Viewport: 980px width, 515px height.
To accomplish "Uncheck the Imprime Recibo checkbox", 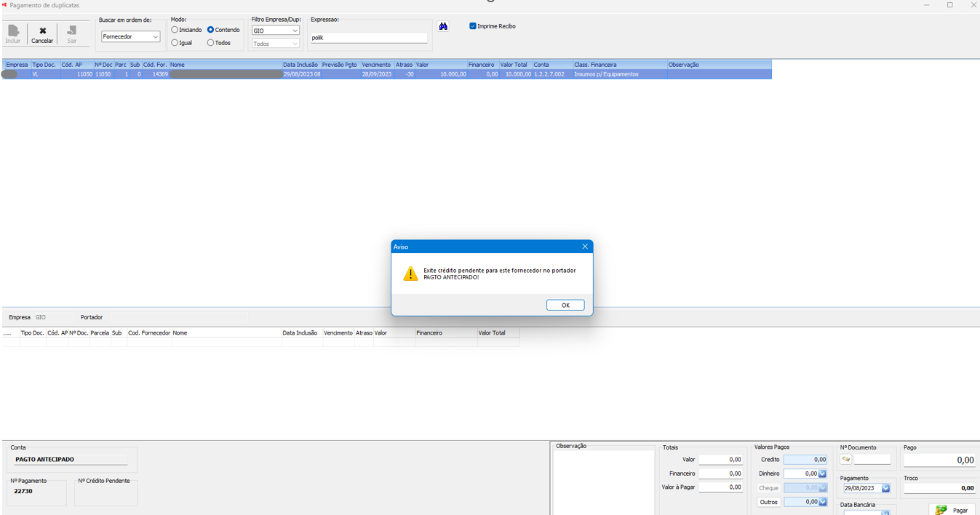I will pos(473,26).
